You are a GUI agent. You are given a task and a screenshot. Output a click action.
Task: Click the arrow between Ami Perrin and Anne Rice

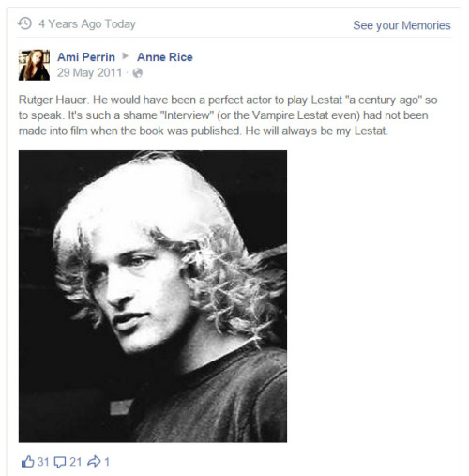126,56
